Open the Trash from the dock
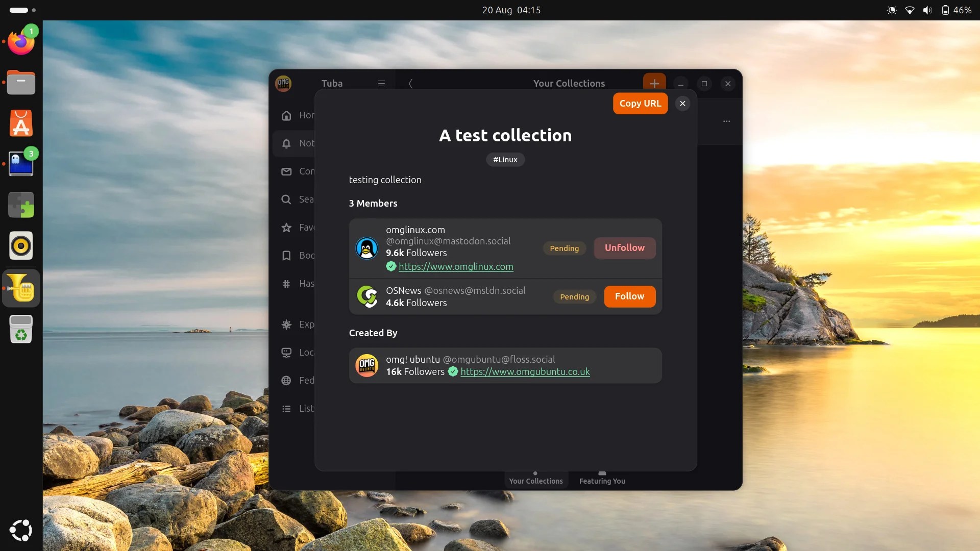Viewport: 980px width, 551px height. [21, 329]
